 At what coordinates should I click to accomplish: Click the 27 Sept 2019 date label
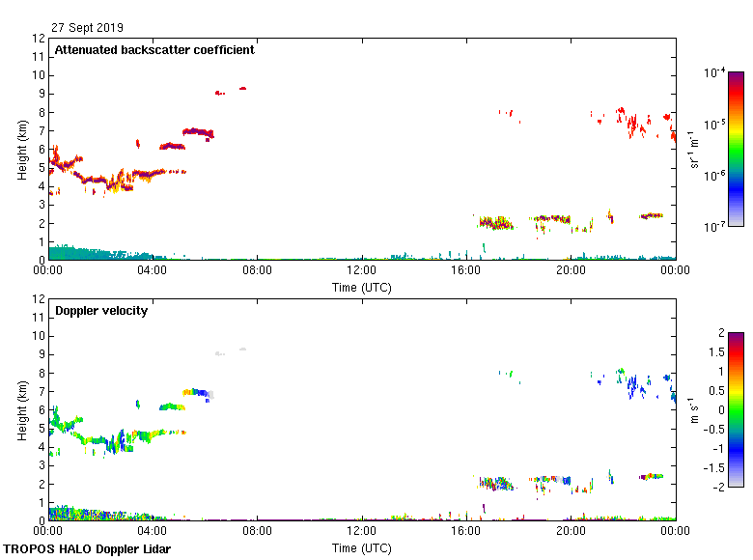[x=88, y=28]
